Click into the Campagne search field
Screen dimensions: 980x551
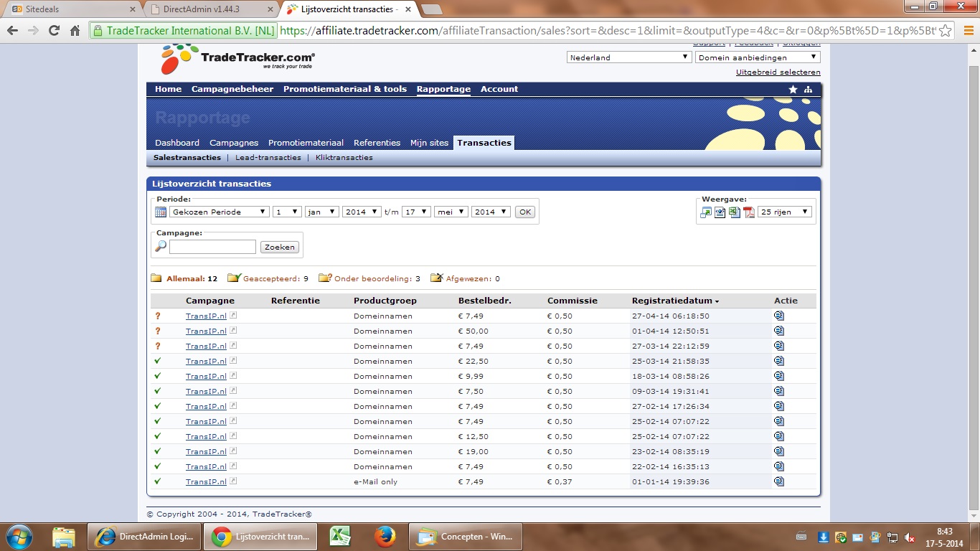212,247
